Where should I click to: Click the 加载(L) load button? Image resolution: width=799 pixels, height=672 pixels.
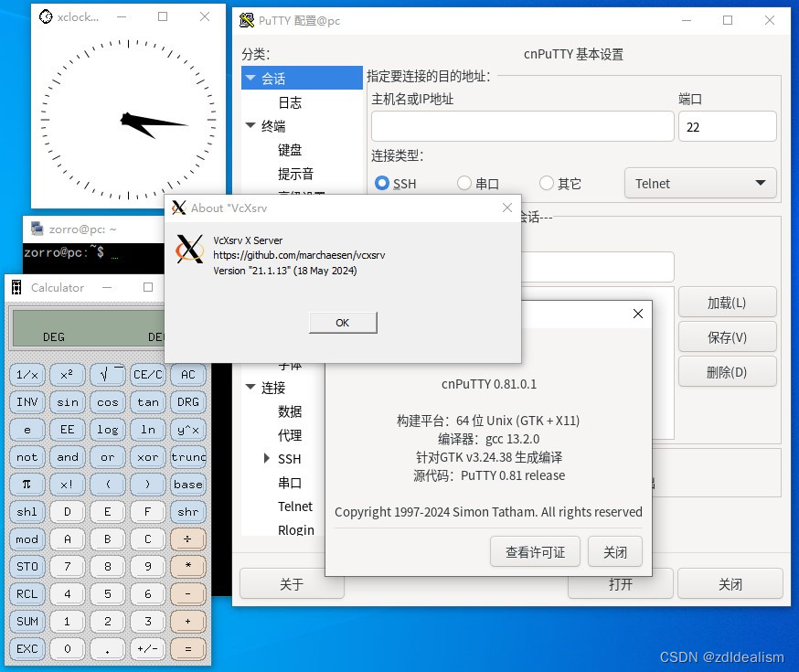pos(727,303)
